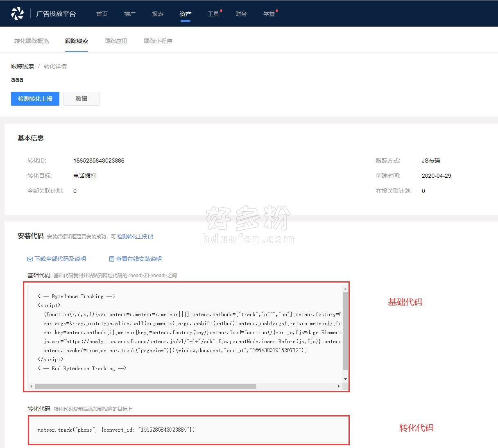Open the 首页 nav menu

pyautogui.click(x=102, y=14)
